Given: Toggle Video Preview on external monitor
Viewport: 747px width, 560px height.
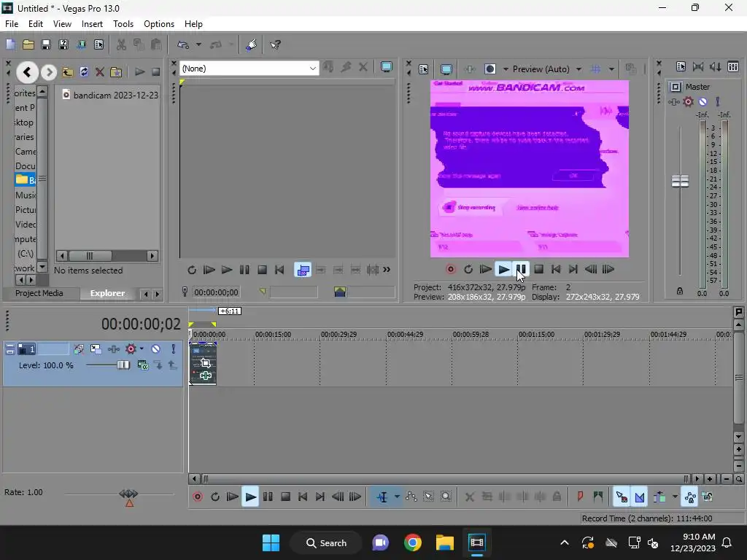Looking at the screenshot, I should pos(446,69).
